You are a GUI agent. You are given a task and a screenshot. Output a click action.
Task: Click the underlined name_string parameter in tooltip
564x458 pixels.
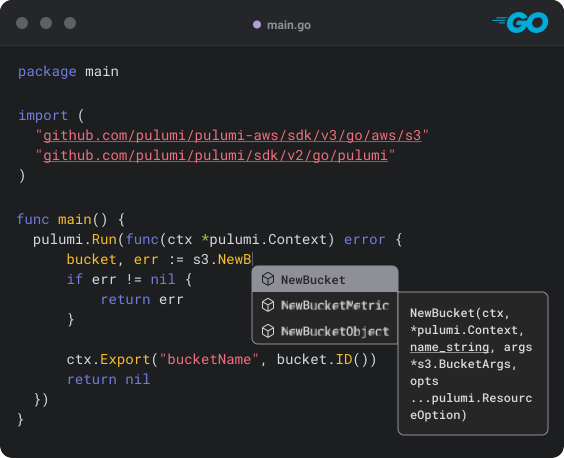point(450,347)
